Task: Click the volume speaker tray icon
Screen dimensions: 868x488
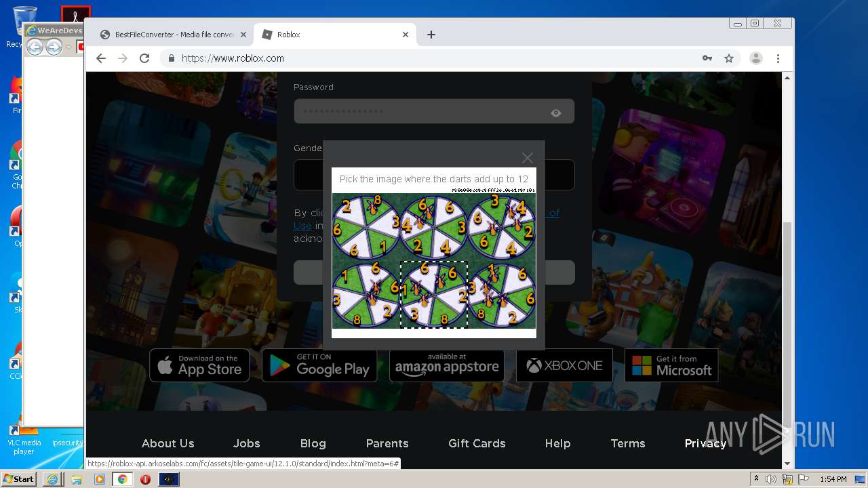Action: pyautogui.click(x=771, y=479)
